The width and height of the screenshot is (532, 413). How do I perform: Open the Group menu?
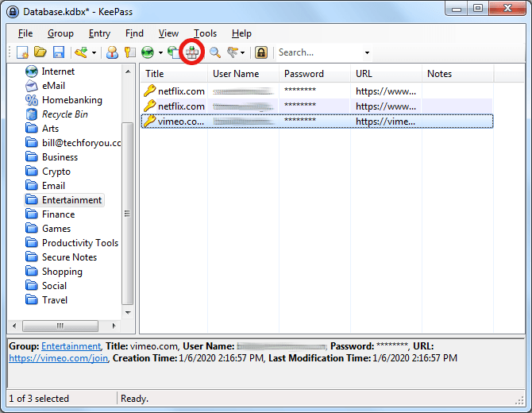coord(60,33)
